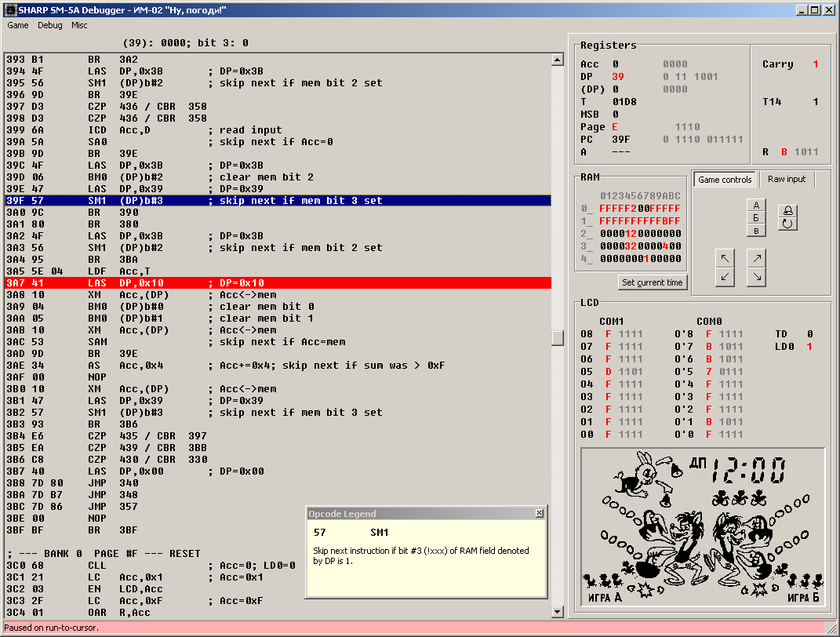Click the disassembly scrollbar down arrow
The image size is (840, 637).
[557, 612]
